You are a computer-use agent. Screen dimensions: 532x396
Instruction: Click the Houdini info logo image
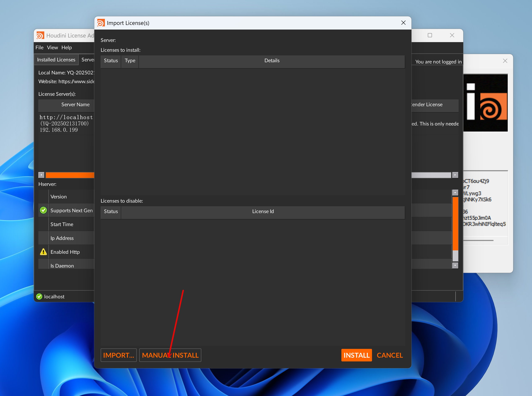tap(485, 103)
